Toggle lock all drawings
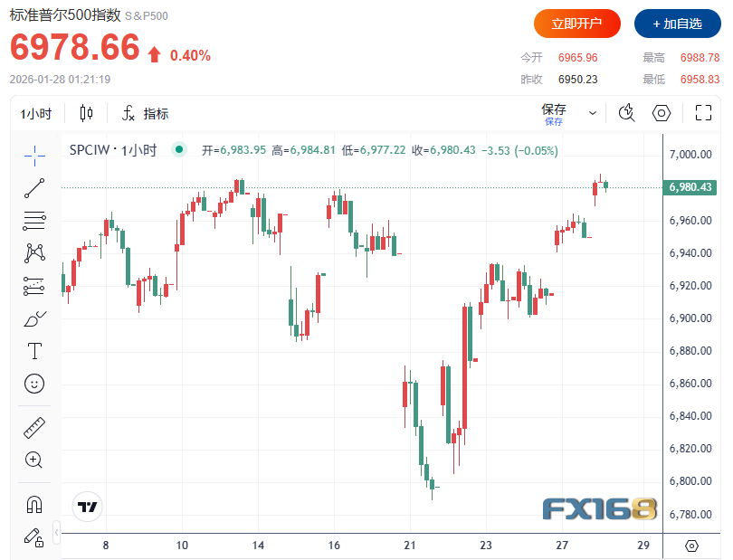 click(x=34, y=537)
